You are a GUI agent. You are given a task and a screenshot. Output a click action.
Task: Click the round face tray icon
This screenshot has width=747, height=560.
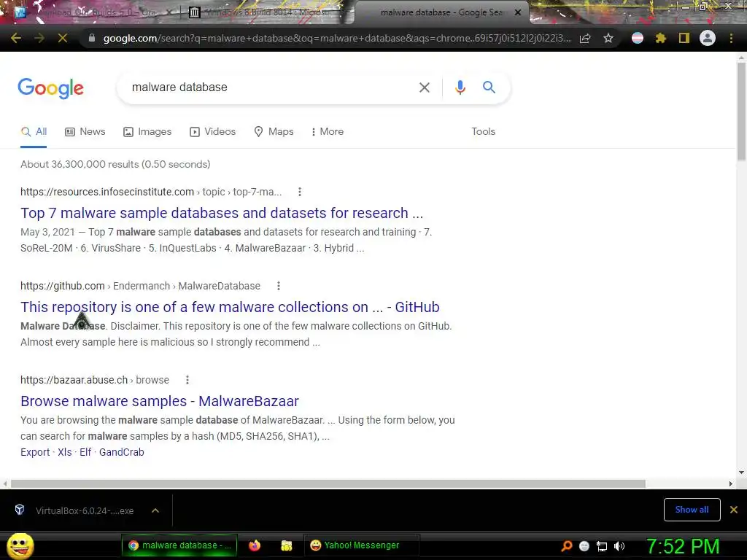(x=584, y=546)
